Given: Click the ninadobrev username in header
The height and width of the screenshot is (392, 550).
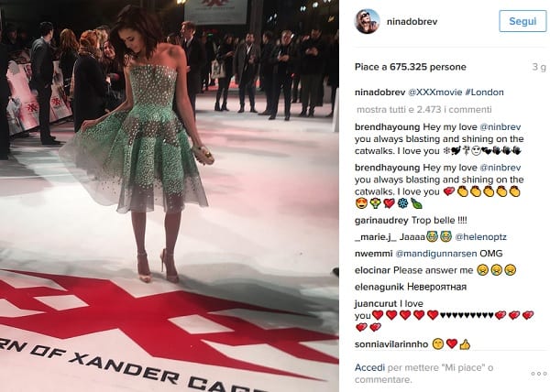Looking at the screenshot, I should click(412, 21).
